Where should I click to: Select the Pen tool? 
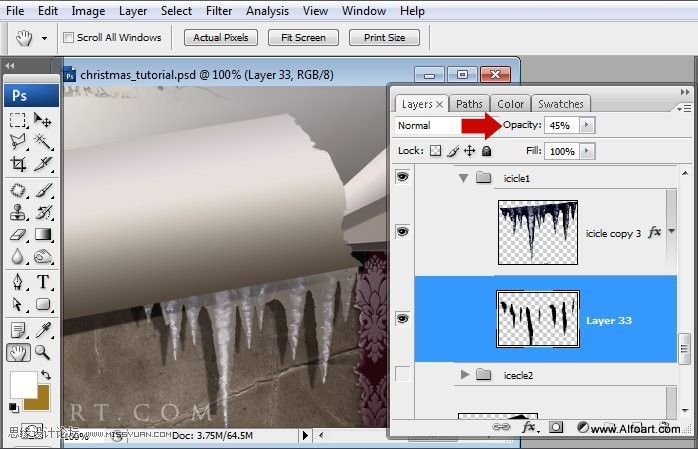18,282
